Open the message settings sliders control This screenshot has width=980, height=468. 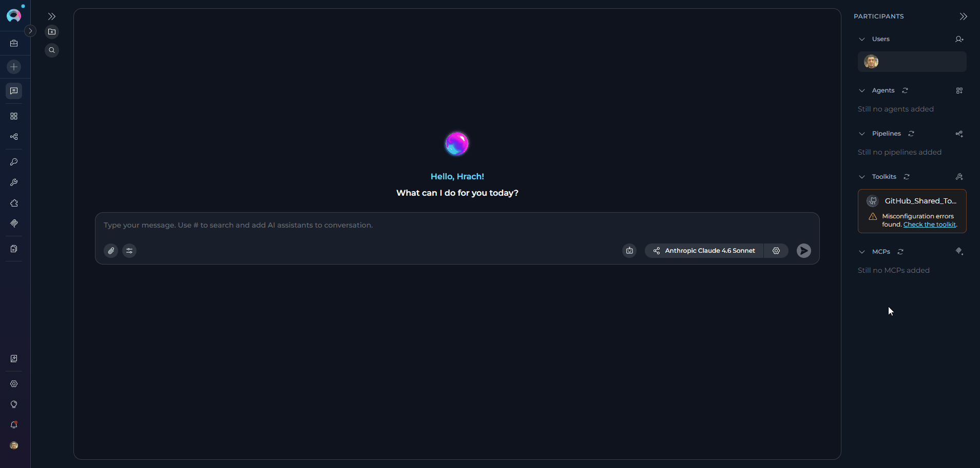tap(129, 251)
